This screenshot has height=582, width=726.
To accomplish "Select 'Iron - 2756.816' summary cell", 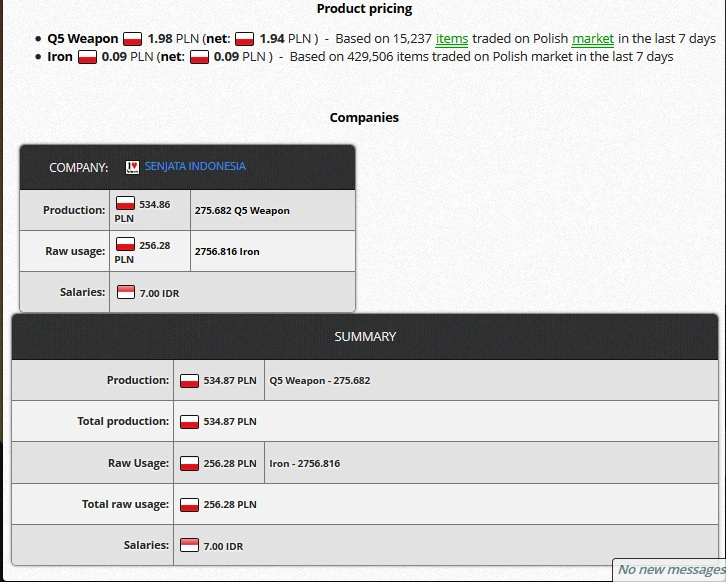I will tap(491, 463).
